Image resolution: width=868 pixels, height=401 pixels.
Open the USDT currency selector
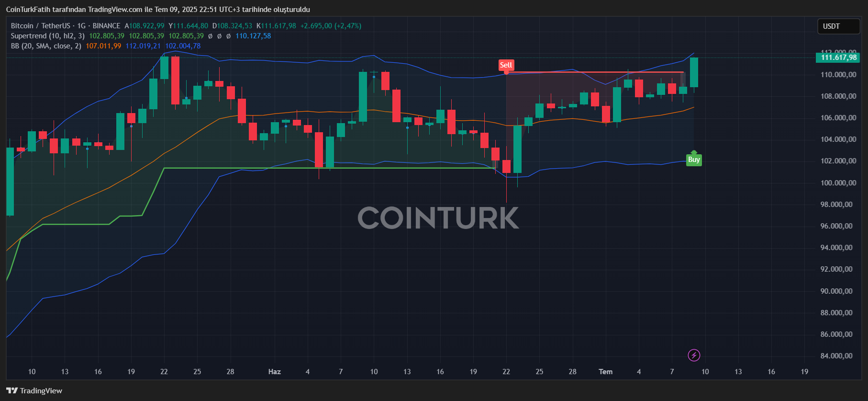click(838, 26)
